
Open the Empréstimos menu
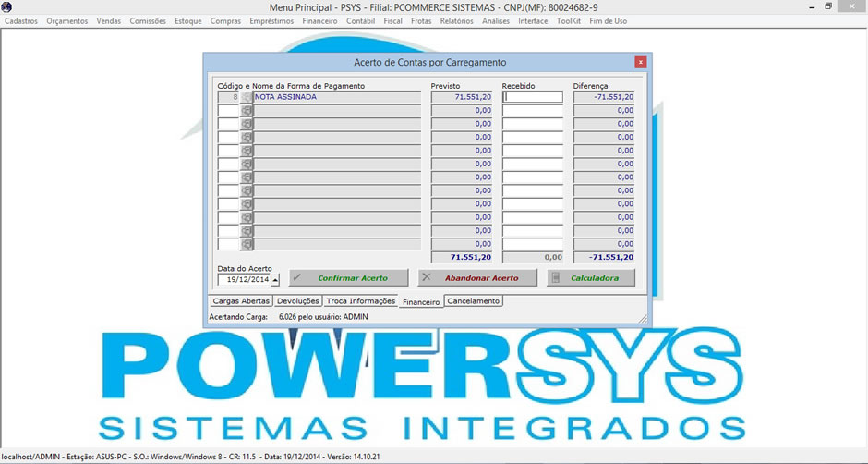click(271, 21)
